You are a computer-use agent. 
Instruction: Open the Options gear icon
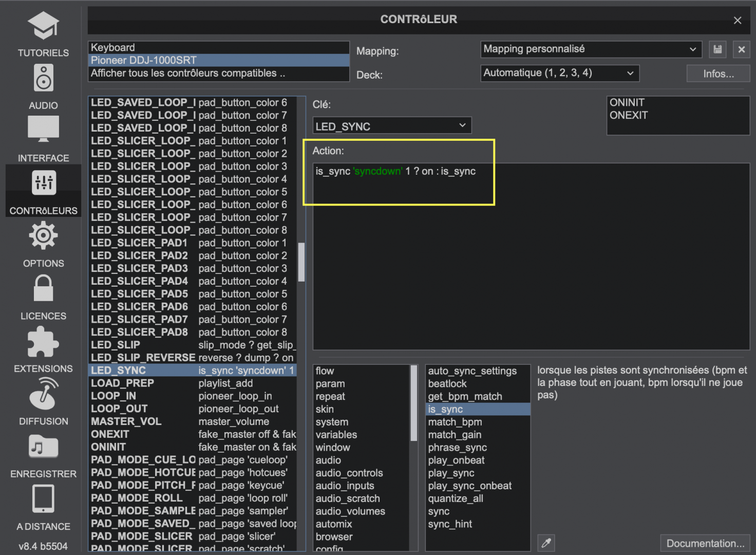pos(43,236)
